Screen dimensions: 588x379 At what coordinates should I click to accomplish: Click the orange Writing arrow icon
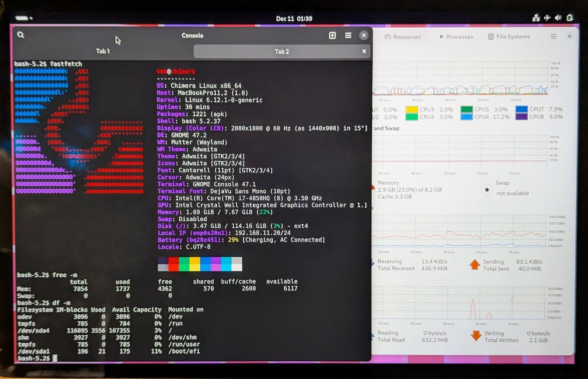(x=476, y=336)
